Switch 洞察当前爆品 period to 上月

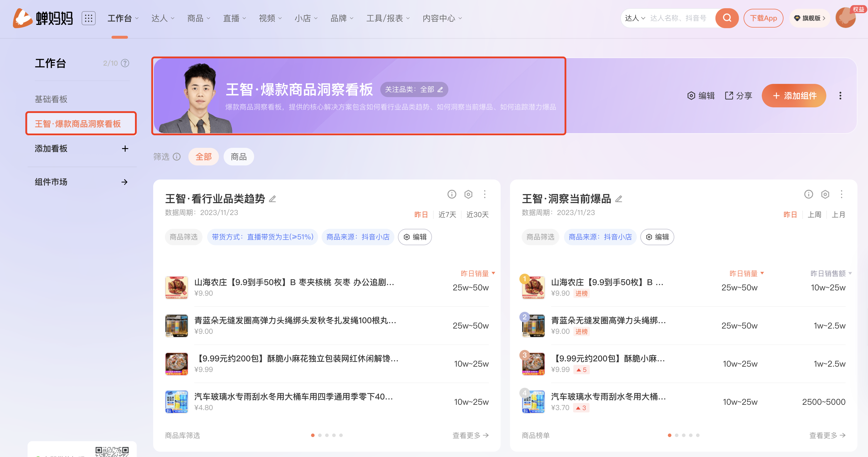[x=838, y=214]
